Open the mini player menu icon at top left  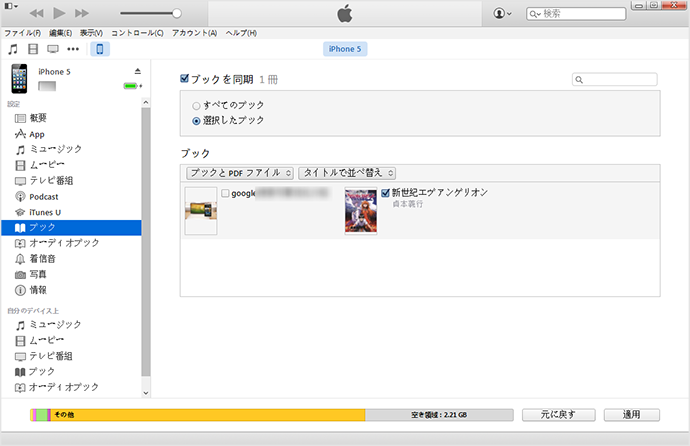[11, 6]
